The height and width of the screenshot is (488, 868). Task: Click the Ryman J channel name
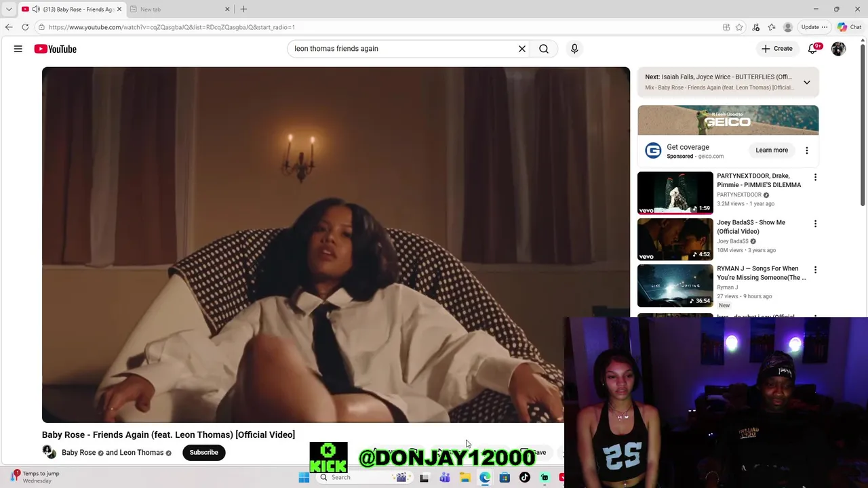pyautogui.click(x=728, y=287)
